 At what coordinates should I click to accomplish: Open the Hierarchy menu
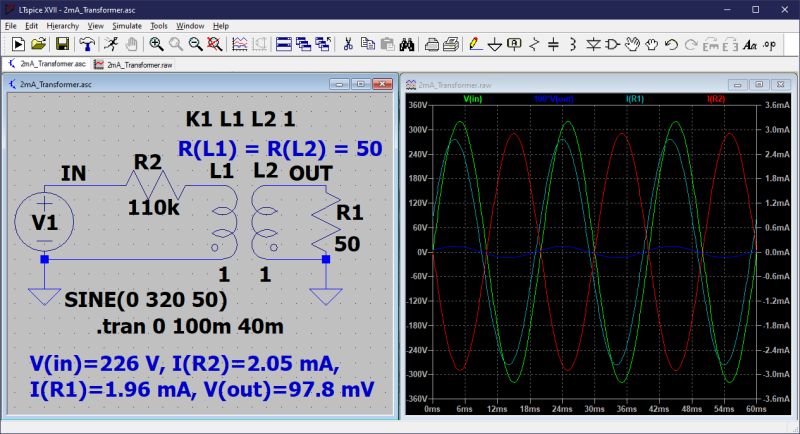click(x=63, y=25)
